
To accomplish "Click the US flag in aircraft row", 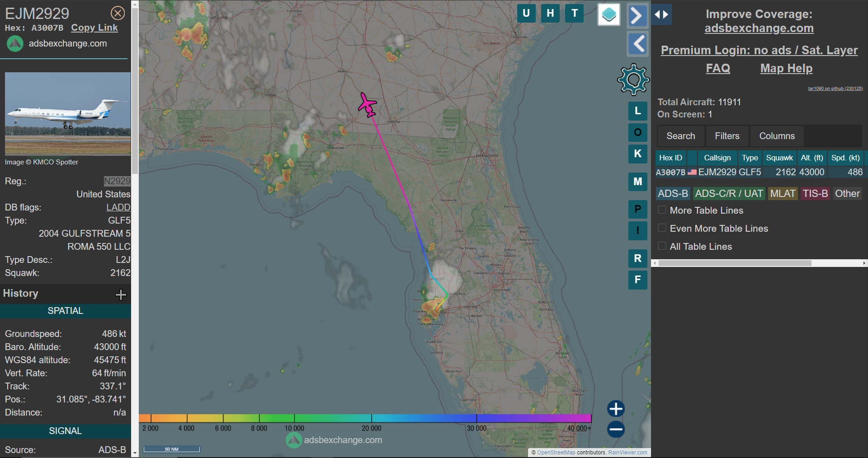I will click(x=692, y=172).
